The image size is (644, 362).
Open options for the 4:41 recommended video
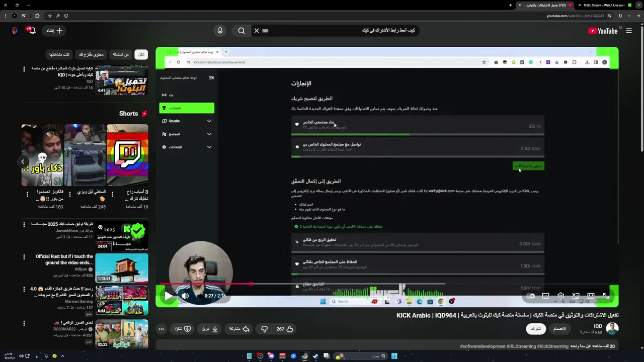pyautogui.click(x=24, y=69)
